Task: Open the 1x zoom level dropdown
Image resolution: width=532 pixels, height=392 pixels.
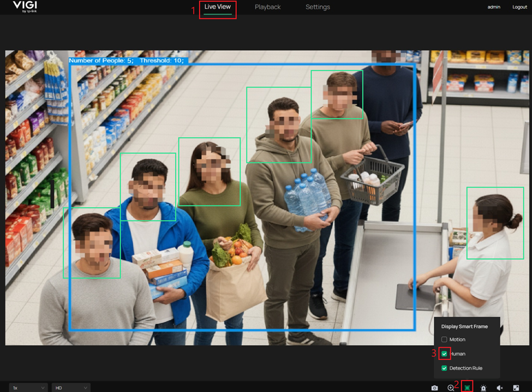Action: pos(28,388)
